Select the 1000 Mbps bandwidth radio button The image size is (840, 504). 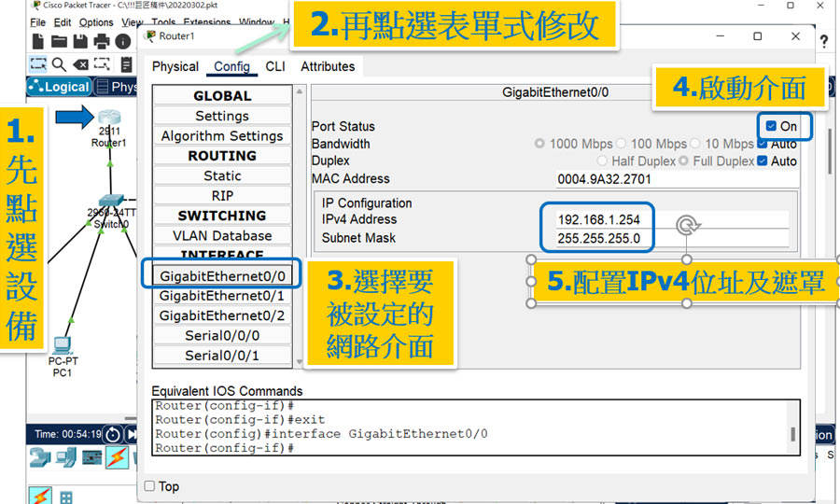click(539, 143)
